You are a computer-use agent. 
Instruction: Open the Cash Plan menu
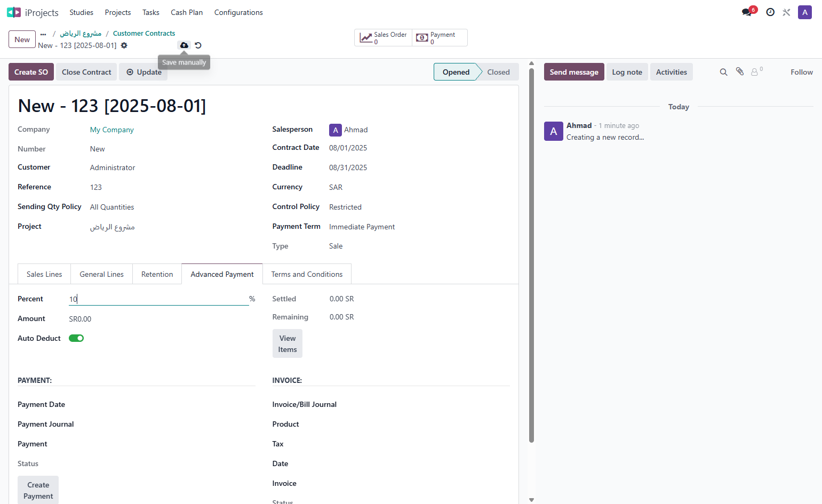tap(187, 12)
